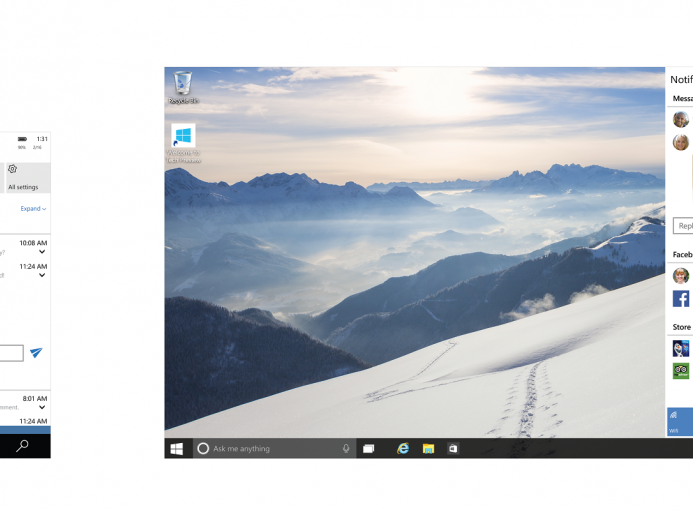Viewport: 693px width, 510px height.
Task: Open the Frozen Olaf Store notification
Action: tap(681, 348)
